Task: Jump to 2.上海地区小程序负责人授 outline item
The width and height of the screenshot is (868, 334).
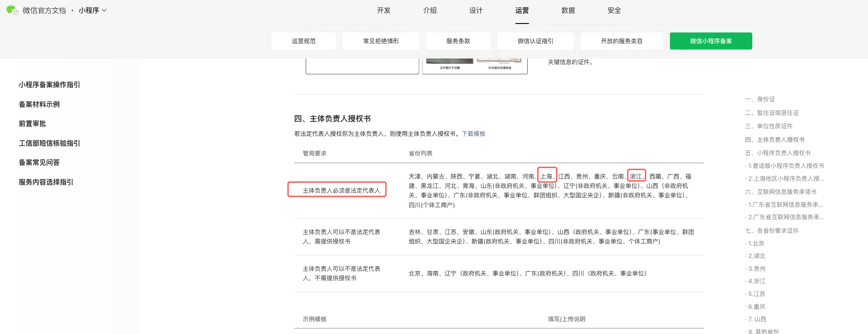Action: (x=785, y=179)
